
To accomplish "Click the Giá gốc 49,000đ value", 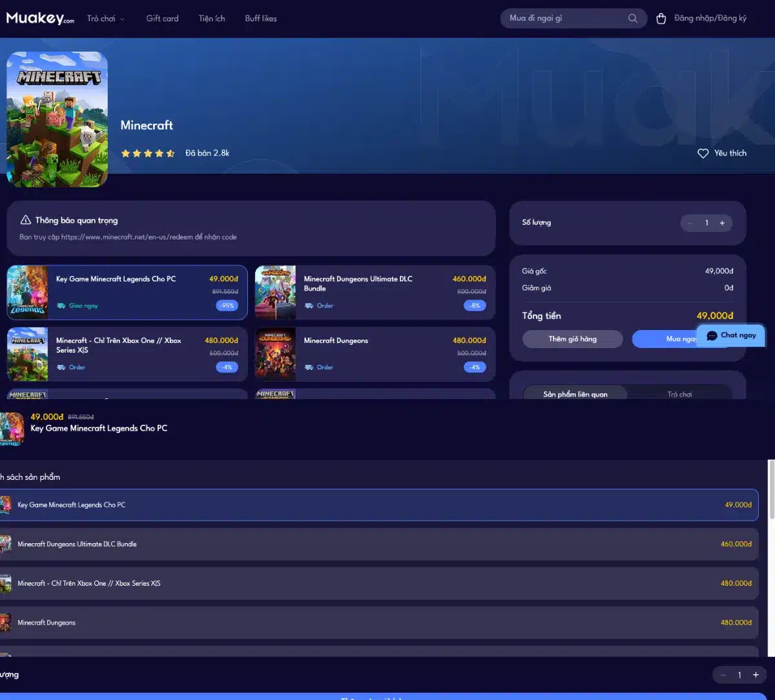I will tap(719, 271).
